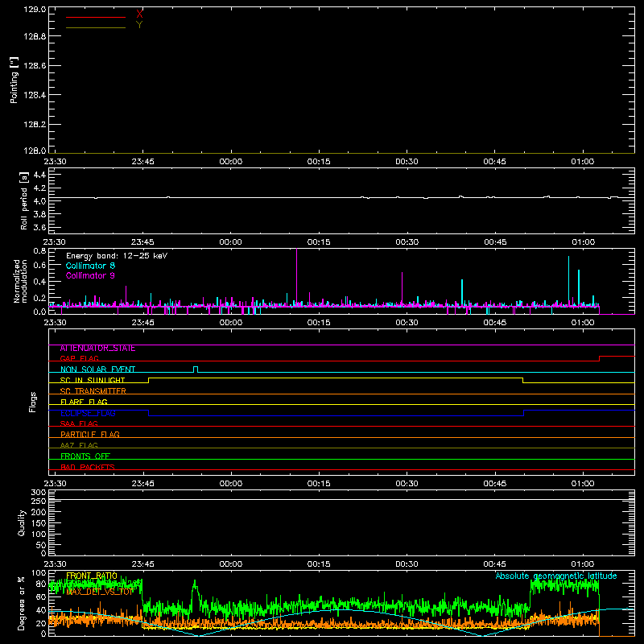Click the 00:45 tick under Flags plot
Image resolution: width=644 pixels, height=644 pixels.
pos(494,484)
